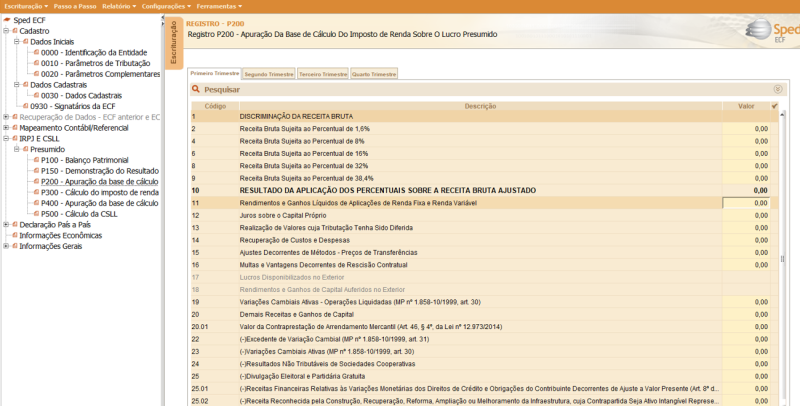Collapse the Presumido tree node
This screenshot has width=800, height=406.
[17, 149]
